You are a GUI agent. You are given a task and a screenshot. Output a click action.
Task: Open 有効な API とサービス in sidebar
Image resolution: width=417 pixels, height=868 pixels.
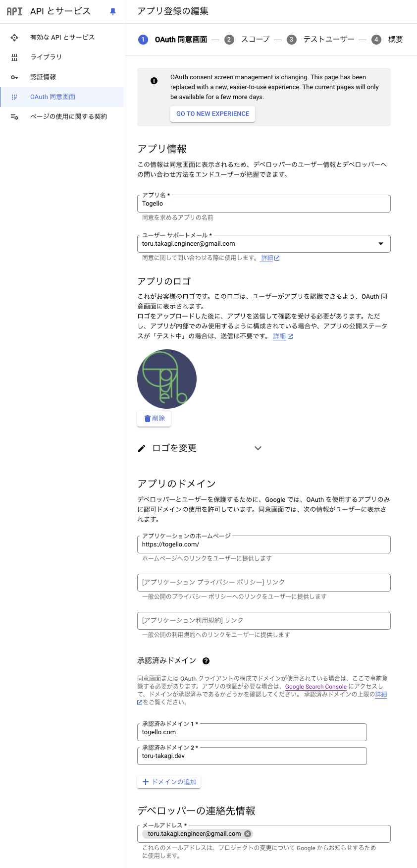point(62,37)
